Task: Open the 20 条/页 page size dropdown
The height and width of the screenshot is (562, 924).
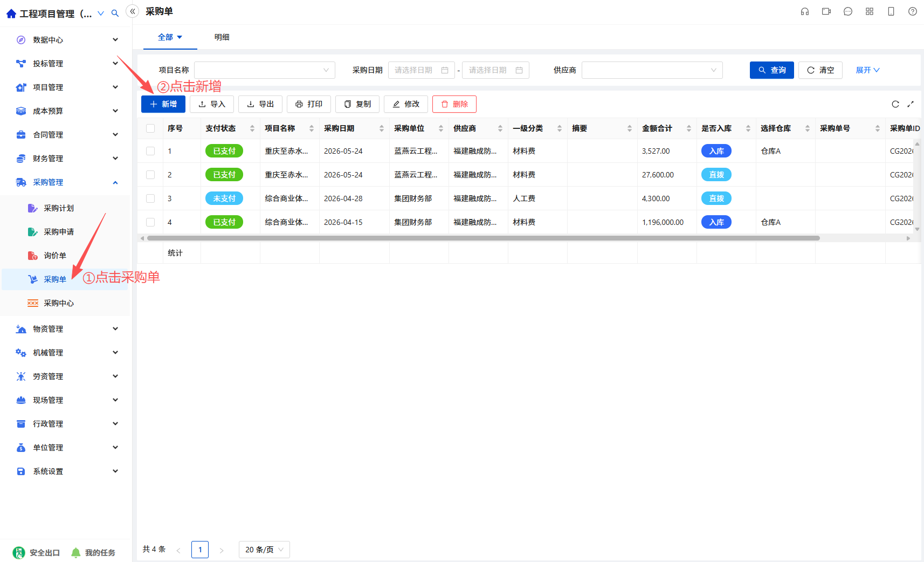Action: click(264, 550)
